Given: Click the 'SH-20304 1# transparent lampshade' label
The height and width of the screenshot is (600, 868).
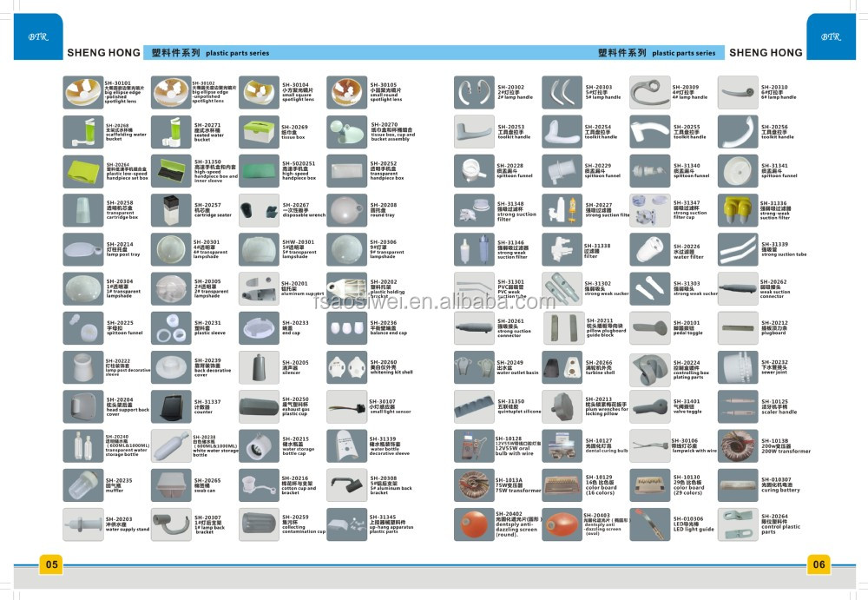Looking at the screenshot, I should pos(123,288).
